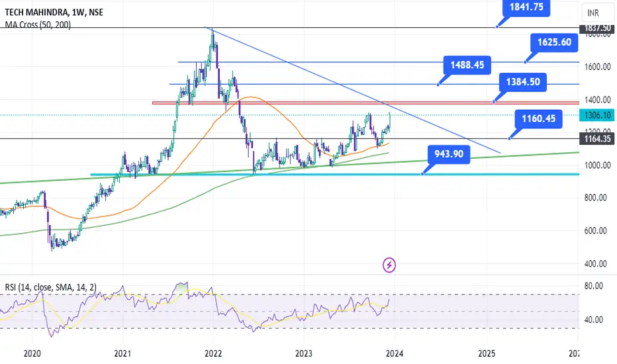This screenshot has width=617, height=364.
Task: Click the purple lightning bolt event icon
Action: pyautogui.click(x=389, y=265)
